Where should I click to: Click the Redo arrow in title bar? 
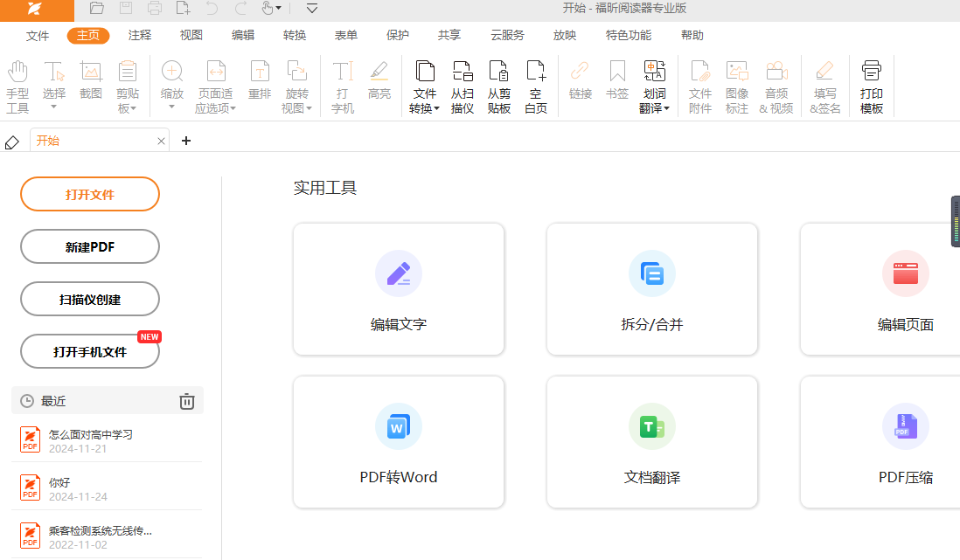pos(241,8)
